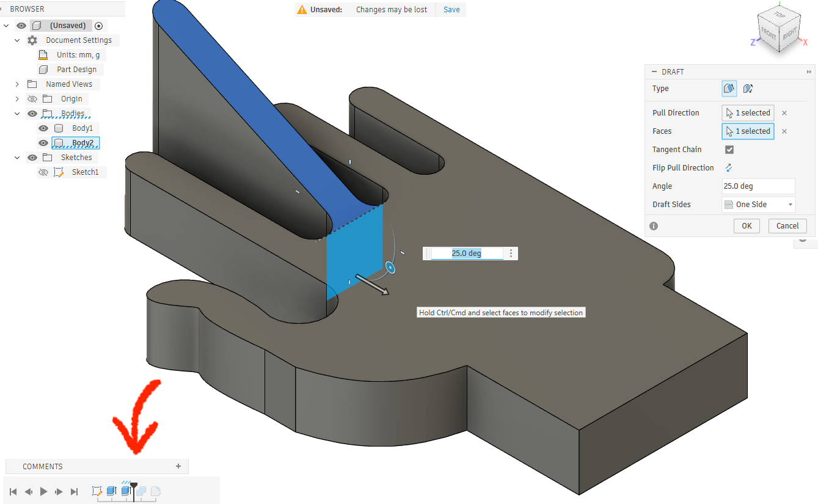This screenshot has height=504, width=818.
Task: Click the draft angle manipulator handle
Action: (x=390, y=268)
